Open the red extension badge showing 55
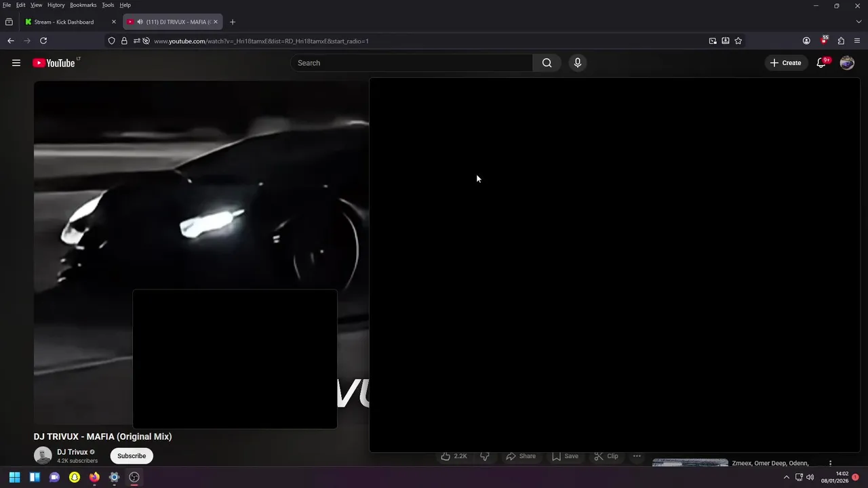The image size is (868, 488). click(824, 40)
